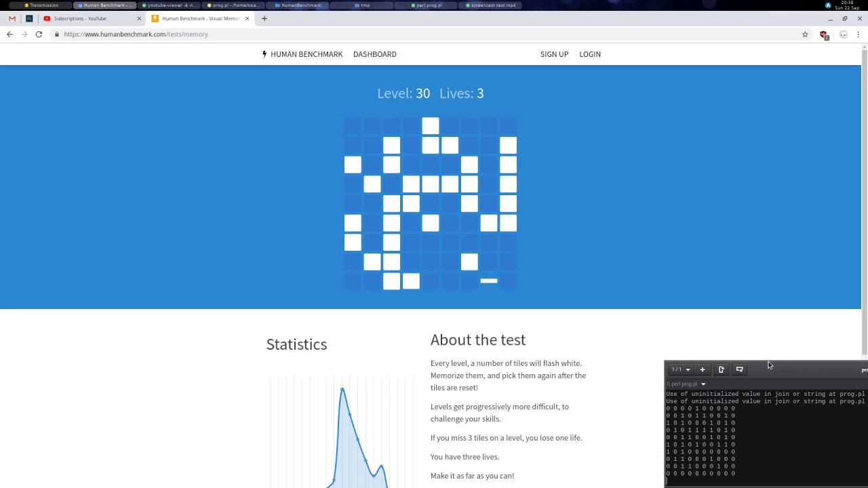
Task: Click the 'Lives: 3' text
Action: point(462,94)
